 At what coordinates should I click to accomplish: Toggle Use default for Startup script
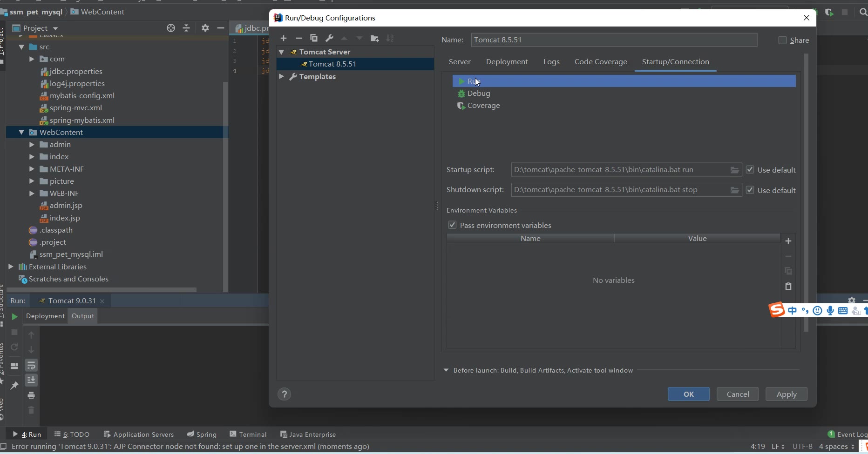[750, 170]
